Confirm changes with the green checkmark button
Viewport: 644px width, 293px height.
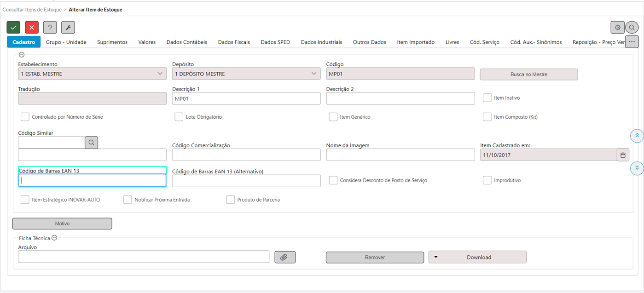tap(13, 27)
